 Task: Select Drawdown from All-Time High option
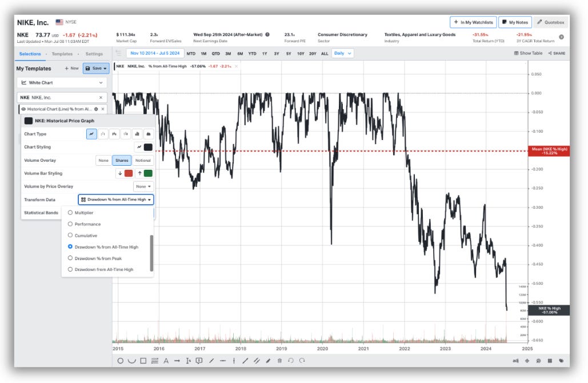tap(100, 269)
